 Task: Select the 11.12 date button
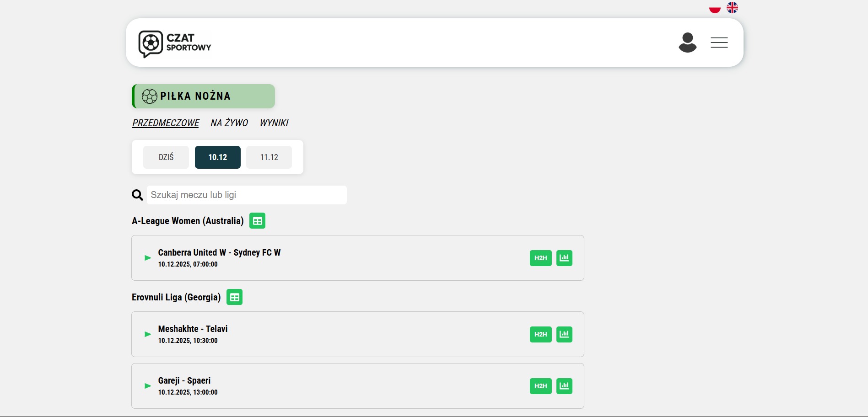point(269,157)
